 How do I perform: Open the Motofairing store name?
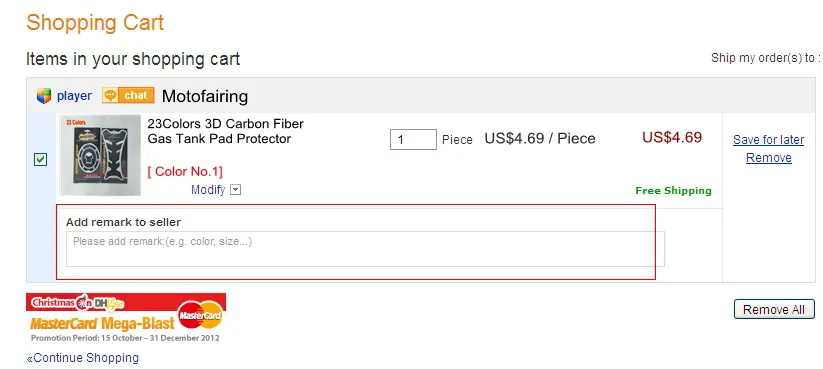(205, 97)
